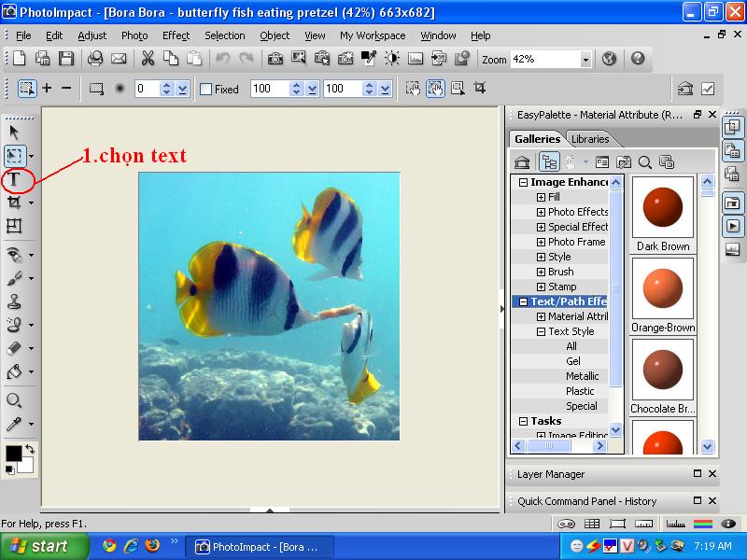Cut selection with scissors icon

coord(148,59)
